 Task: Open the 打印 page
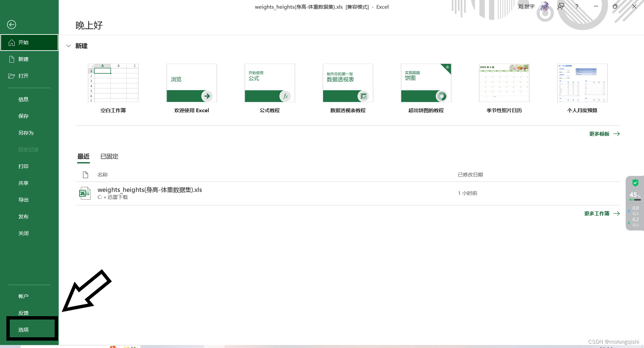(29, 166)
